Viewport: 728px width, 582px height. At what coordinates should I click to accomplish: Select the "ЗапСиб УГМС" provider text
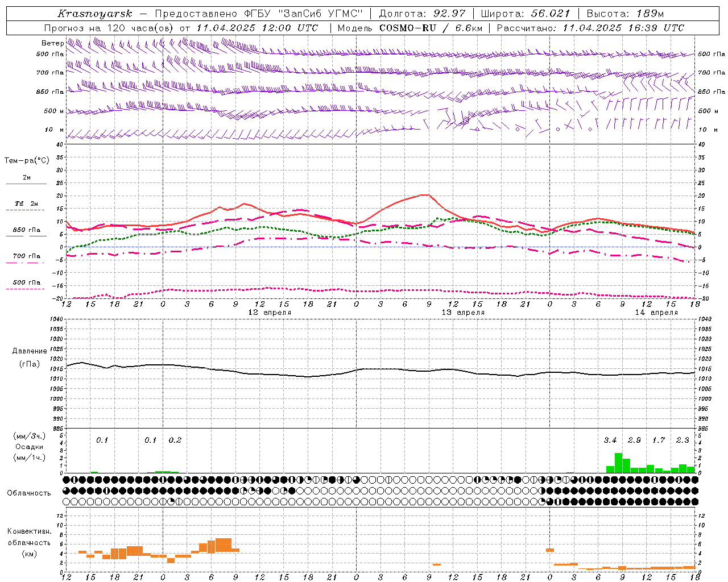point(320,14)
